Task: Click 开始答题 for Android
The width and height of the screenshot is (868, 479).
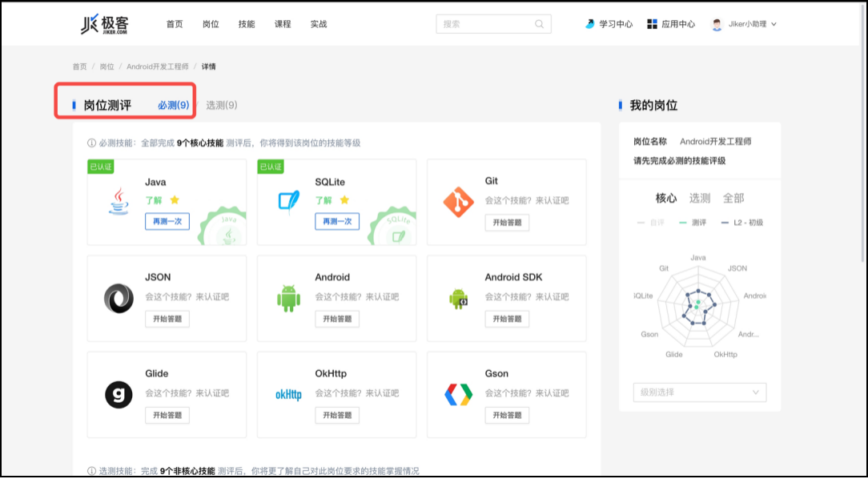Action: click(x=337, y=319)
